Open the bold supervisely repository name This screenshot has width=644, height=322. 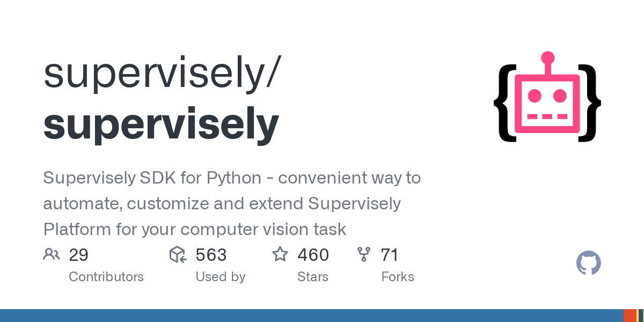[161, 123]
